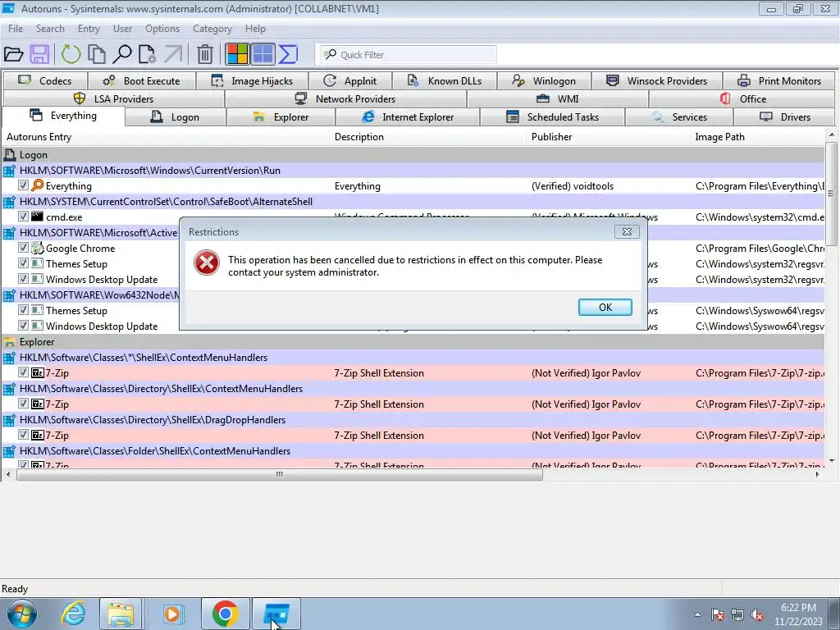Click "(Verified) voidtools" publisher cell
Image resolution: width=840 pixels, height=630 pixels.
coord(572,186)
